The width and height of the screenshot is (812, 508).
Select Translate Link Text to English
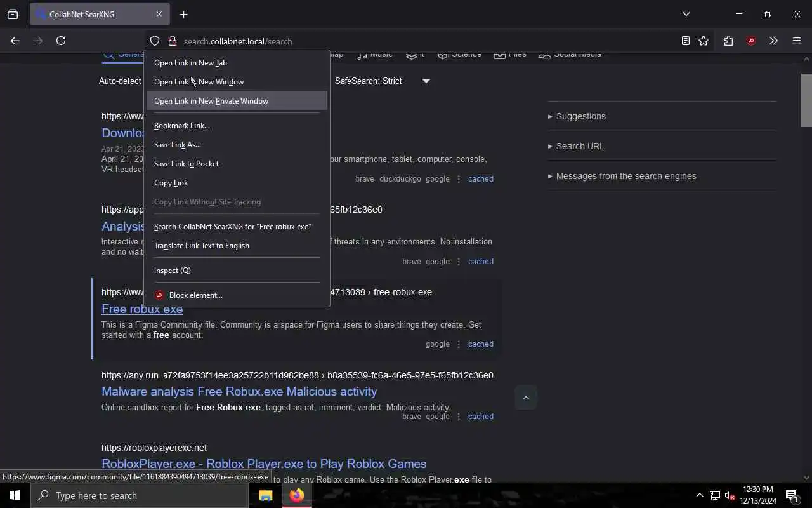(x=237, y=246)
